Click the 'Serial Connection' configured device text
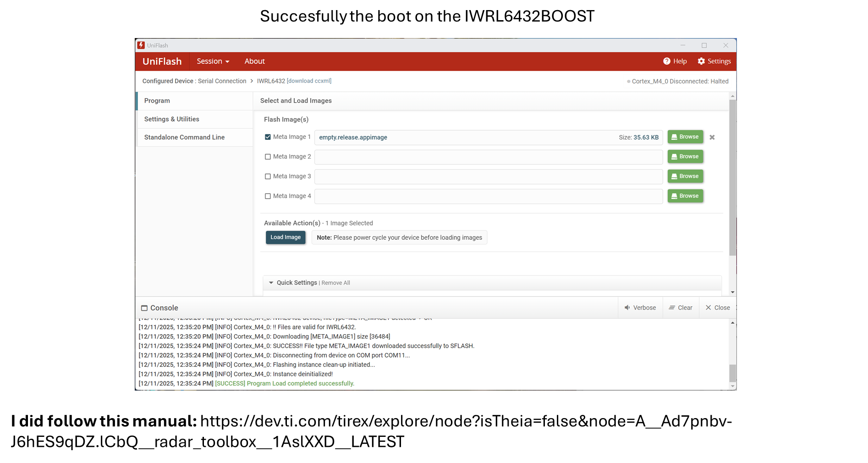Image resolution: width=868 pixels, height=463 pixels. 222,81
